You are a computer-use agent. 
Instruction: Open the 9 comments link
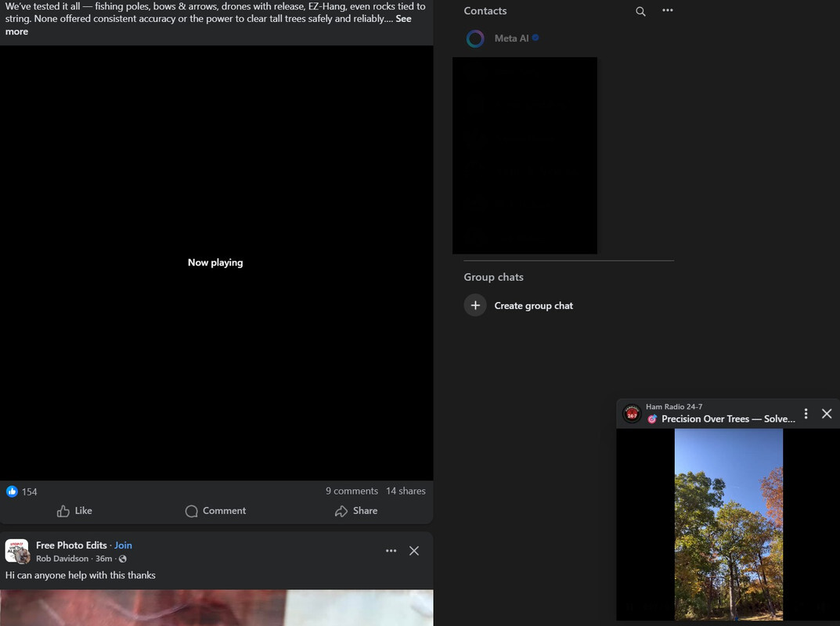[x=352, y=491]
